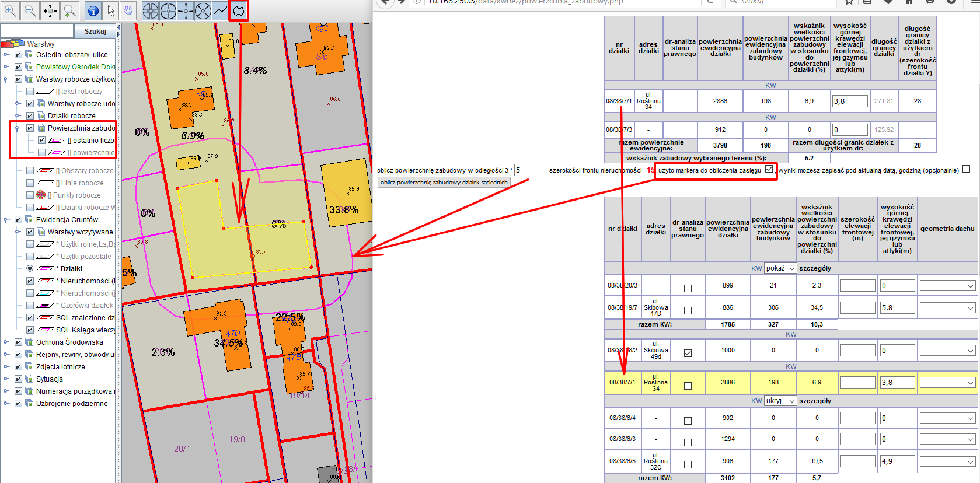Select the Ewidencja Gruntów tree item

[x=67, y=220]
